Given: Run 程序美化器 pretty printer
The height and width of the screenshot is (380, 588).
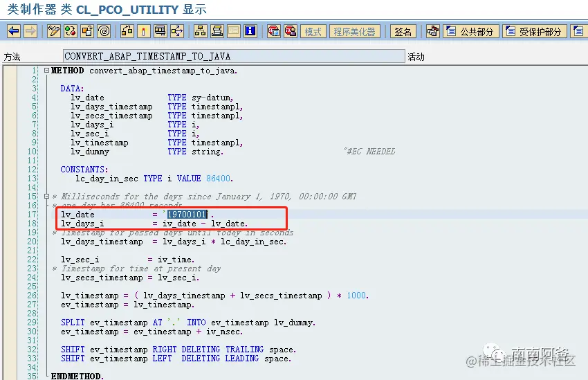Looking at the screenshot, I should [x=354, y=32].
